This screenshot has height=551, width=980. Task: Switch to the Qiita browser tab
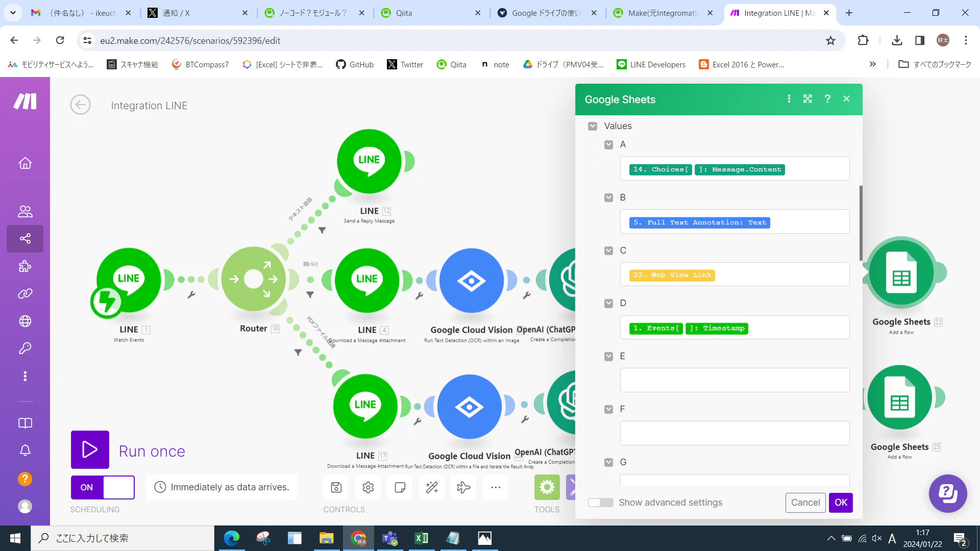pyautogui.click(x=431, y=13)
